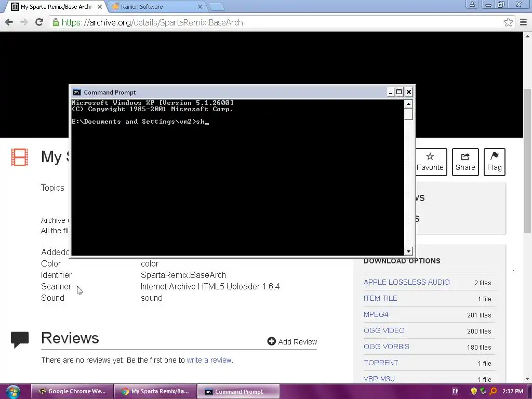Flag this archive item

[495, 162]
